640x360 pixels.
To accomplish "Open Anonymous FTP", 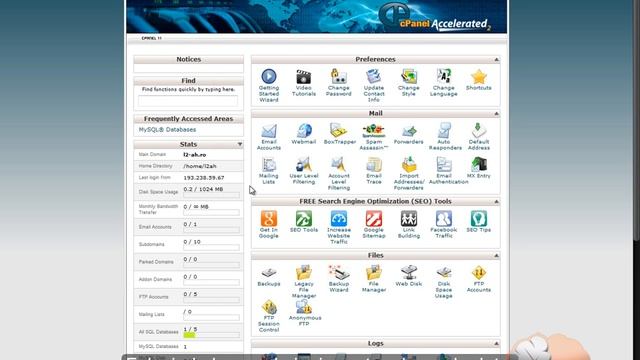I will point(304,307).
